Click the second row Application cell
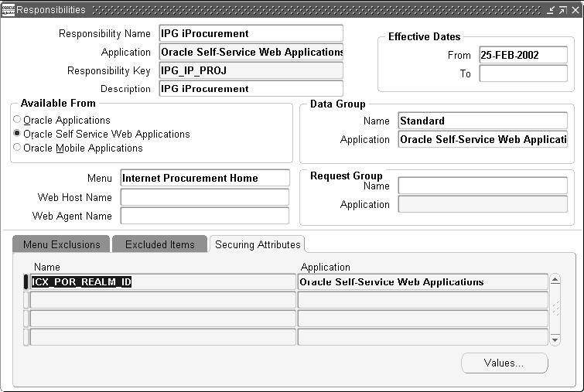Viewport: 584px width, 392px height. pyautogui.click(x=423, y=300)
